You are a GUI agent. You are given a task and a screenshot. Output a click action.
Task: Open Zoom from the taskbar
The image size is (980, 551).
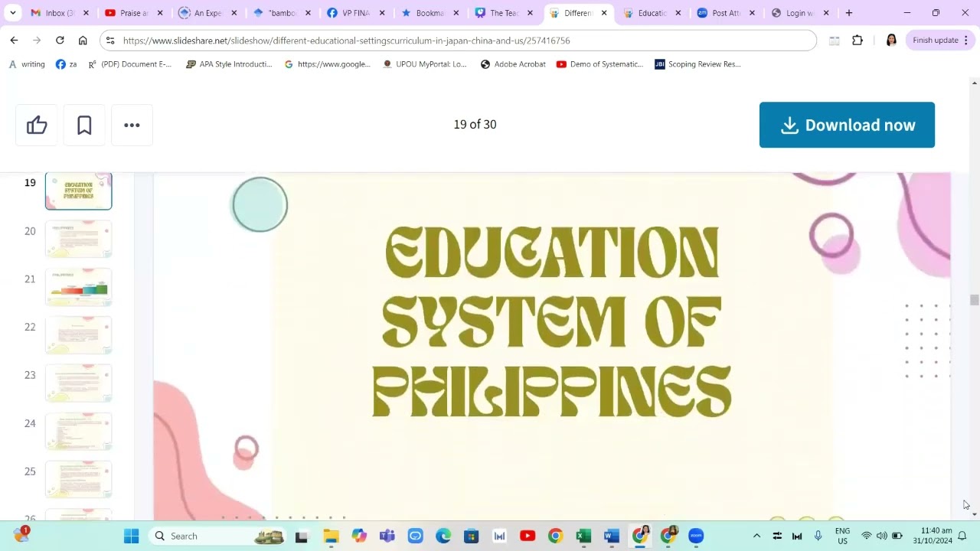695,536
